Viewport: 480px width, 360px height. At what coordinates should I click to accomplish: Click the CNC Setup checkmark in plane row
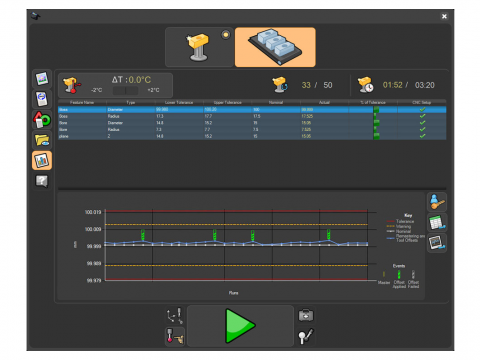[x=422, y=136]
